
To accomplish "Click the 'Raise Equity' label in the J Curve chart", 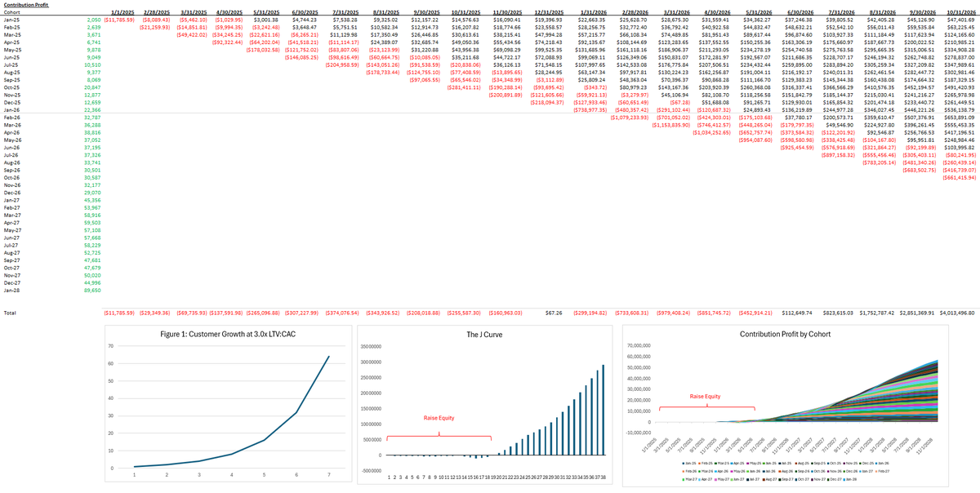I will pos(439,417).
